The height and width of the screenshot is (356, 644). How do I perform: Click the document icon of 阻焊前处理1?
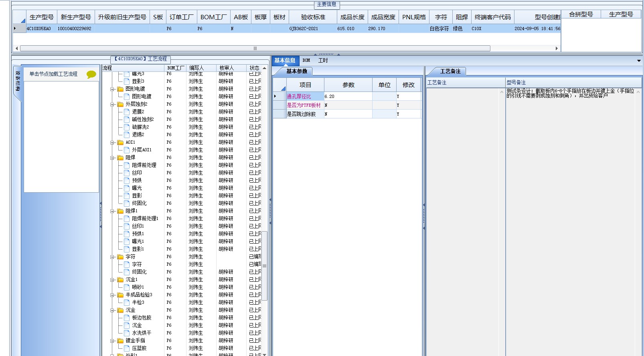coord(127,219)
